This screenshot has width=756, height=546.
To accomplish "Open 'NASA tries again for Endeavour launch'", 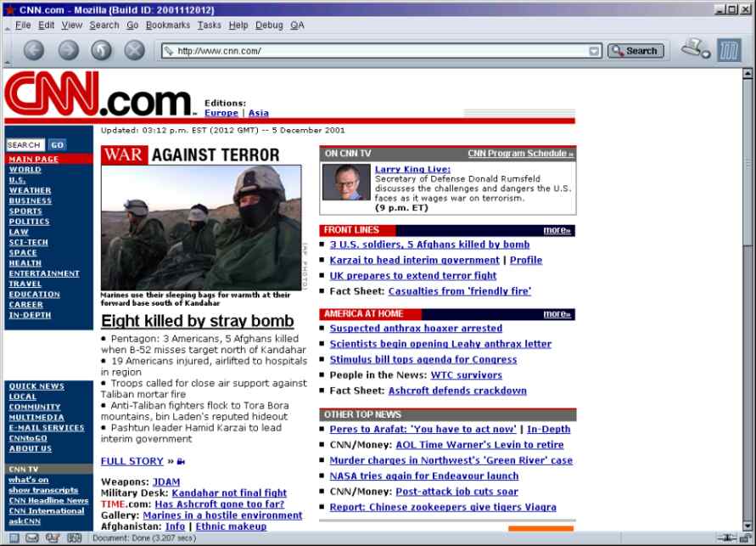I will (424, 476).
